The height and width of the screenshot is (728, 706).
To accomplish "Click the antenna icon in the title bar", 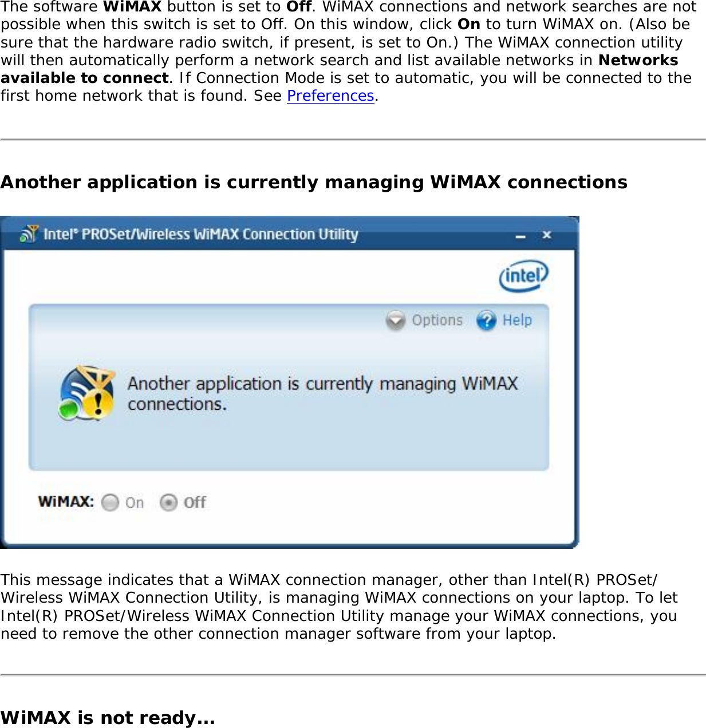I will (30, 234).
